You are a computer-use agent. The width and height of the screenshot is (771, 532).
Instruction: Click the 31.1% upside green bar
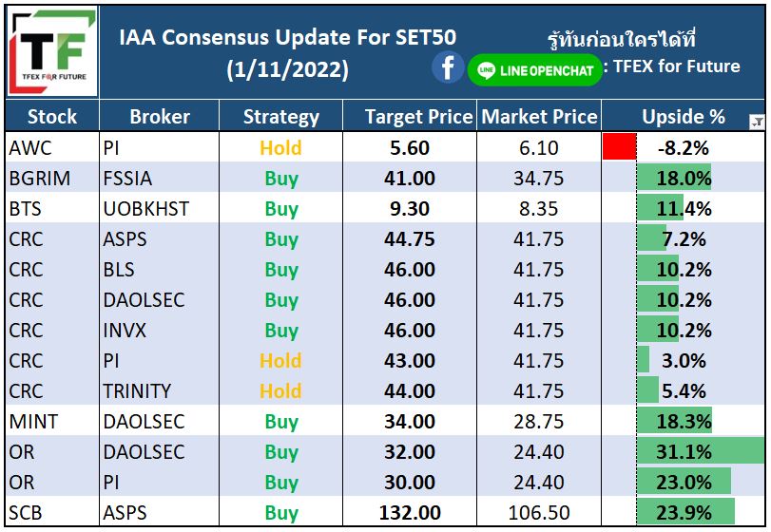[x=701, y=451]
